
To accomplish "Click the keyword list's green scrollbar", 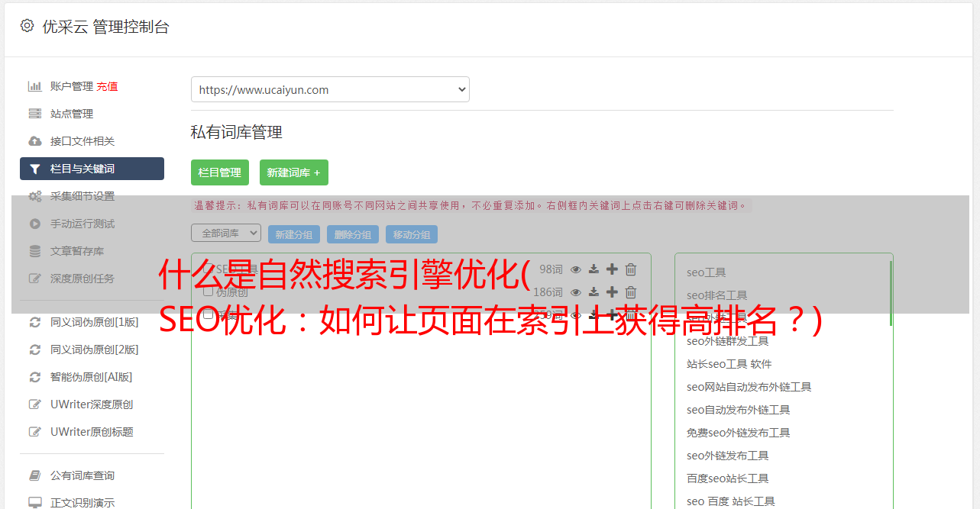I will (891, 293).
